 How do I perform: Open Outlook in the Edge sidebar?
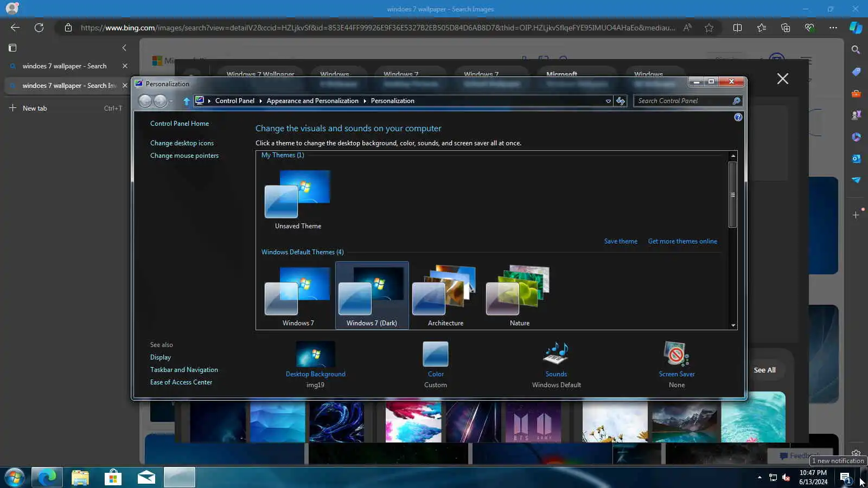[856, 158]
